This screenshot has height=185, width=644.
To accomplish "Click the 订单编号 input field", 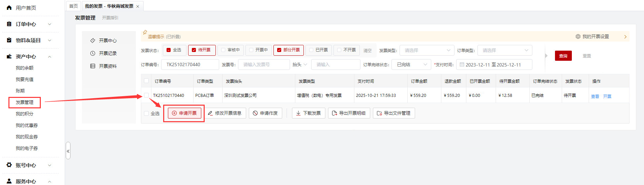I will 190,64.
